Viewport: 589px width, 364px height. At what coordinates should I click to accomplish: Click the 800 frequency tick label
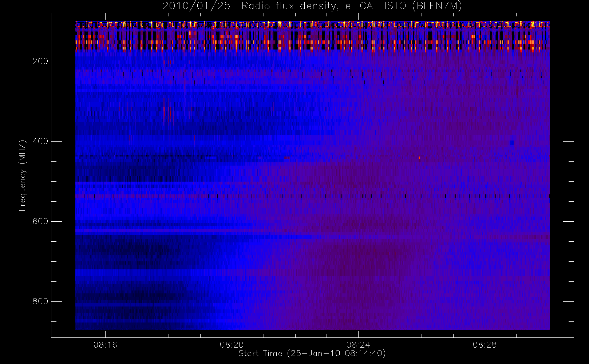click(x=40, y=301)
